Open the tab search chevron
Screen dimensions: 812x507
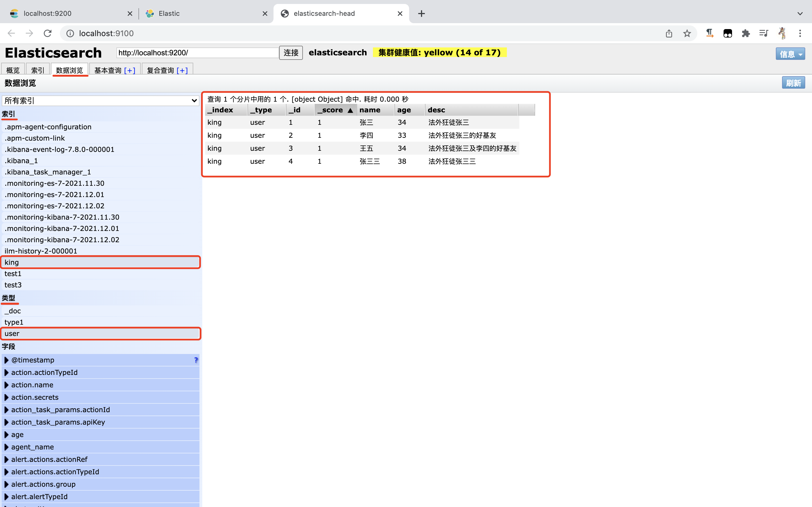coord(800,14)
